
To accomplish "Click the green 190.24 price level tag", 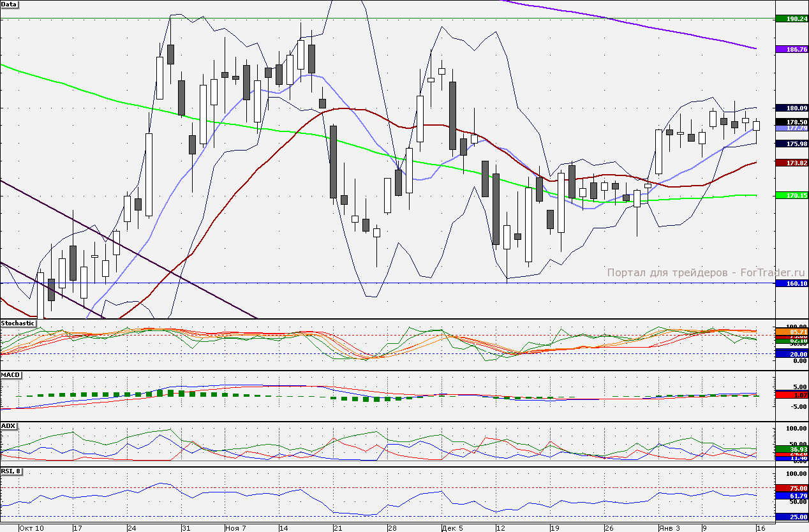I will [x=791, y=19].
